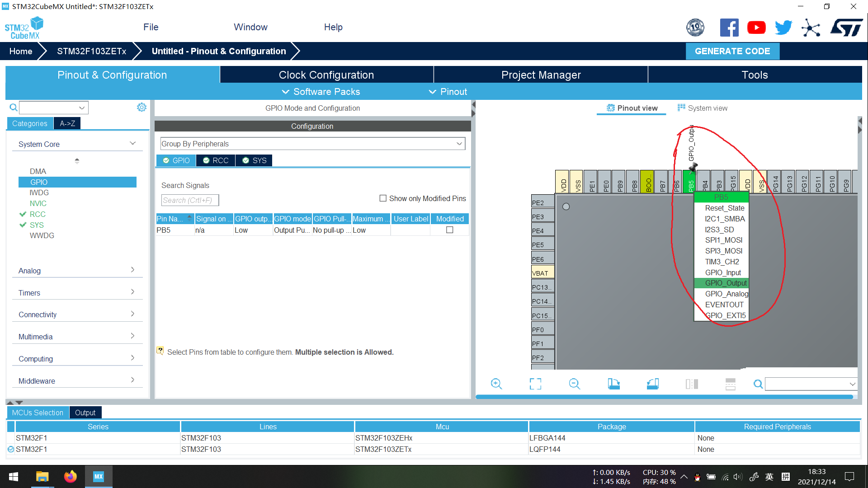Select the STM32F103ZETx row radio indicator
The image size is (868, 488).
coord(11,449)
